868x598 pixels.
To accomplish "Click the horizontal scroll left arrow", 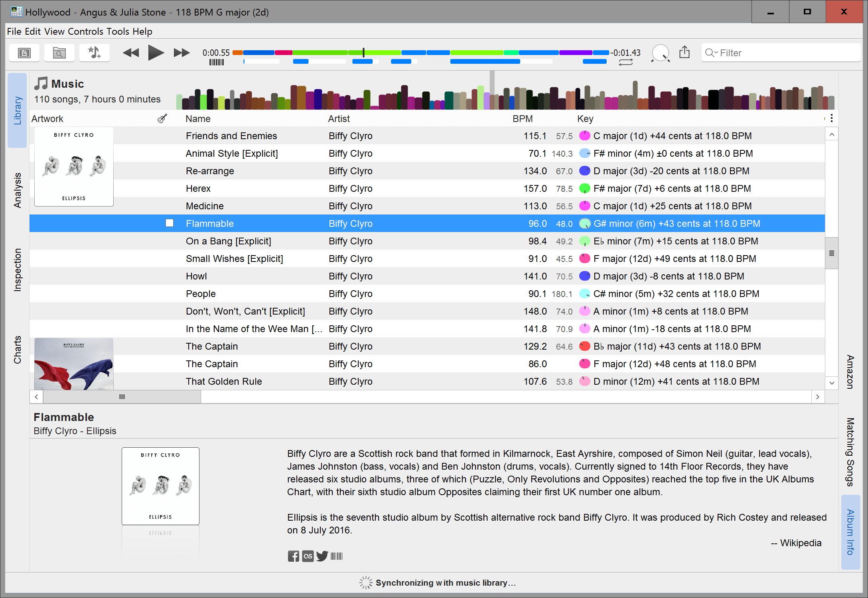I will [36, 397].
